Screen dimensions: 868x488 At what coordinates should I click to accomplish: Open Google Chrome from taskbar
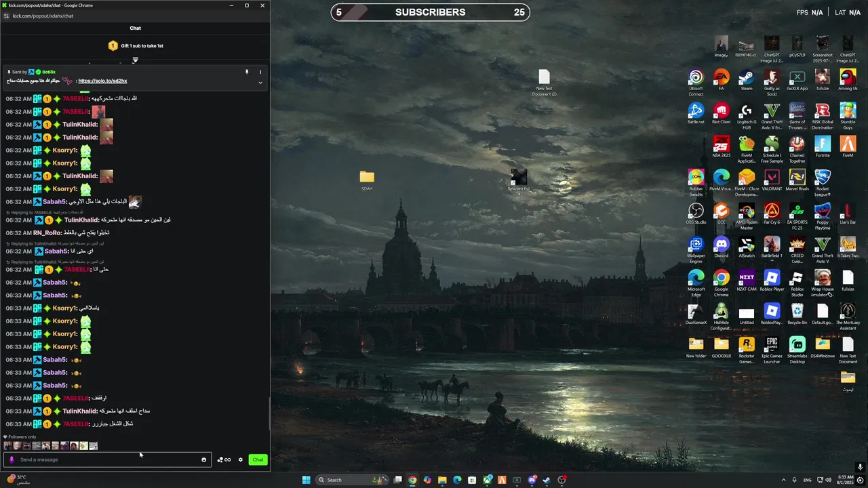(x=412, y=480)
